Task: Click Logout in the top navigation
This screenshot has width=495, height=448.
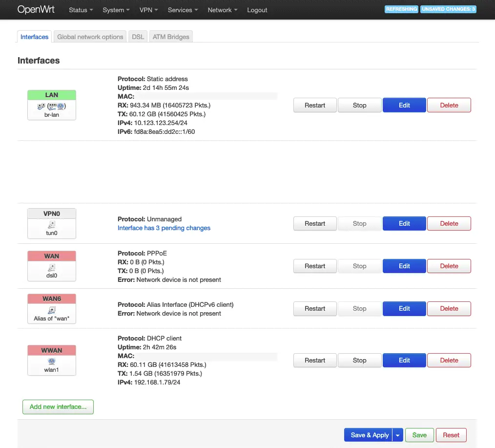Action: (x=257, y=10)
